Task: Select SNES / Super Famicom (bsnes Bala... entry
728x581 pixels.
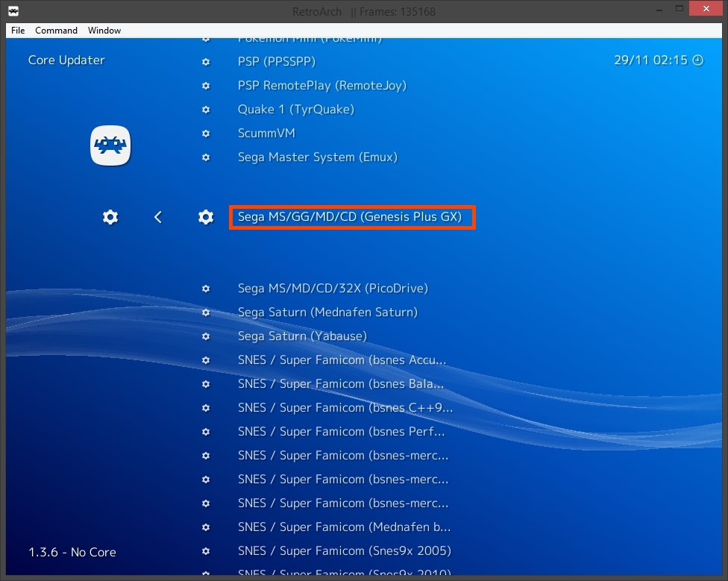Action: (342, 384)
